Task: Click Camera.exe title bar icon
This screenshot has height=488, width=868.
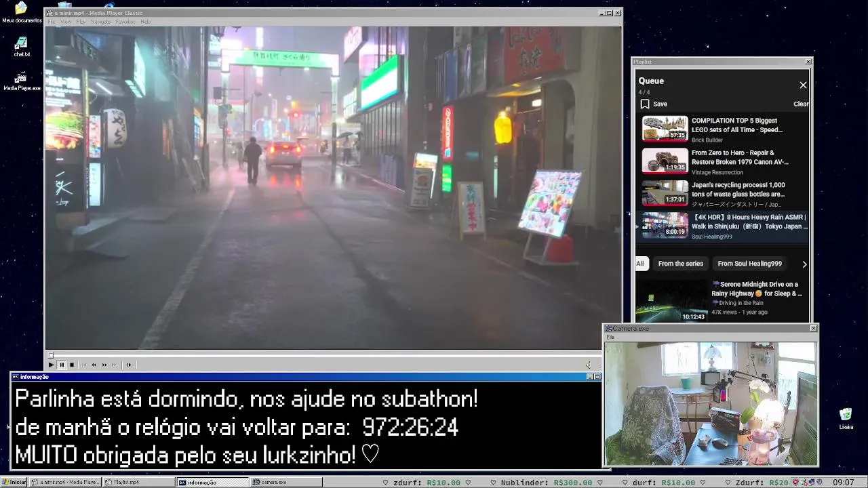Action: 609,328
